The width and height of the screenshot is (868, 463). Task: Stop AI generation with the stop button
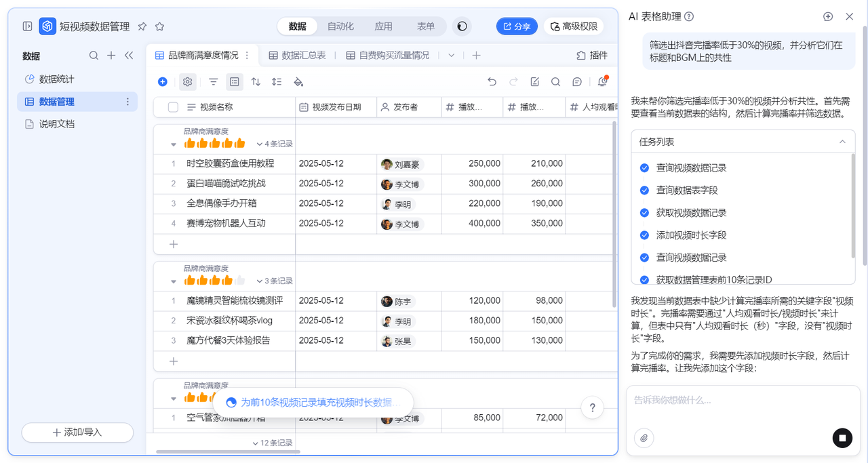click(842, 438)
